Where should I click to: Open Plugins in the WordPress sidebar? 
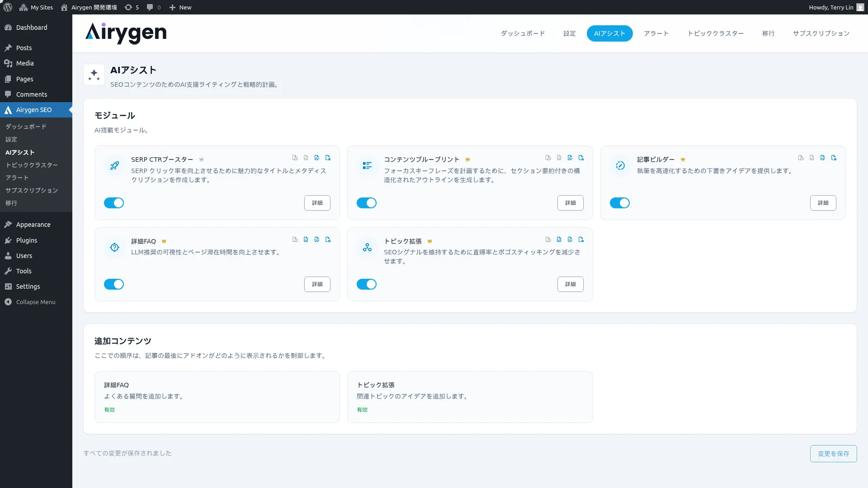click(x=36, y=240)
